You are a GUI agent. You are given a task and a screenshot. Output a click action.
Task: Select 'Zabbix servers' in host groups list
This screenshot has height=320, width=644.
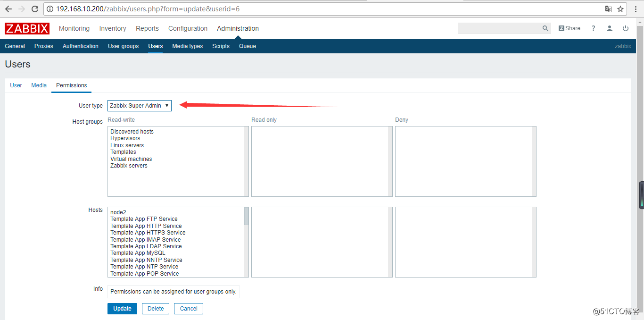click(129, 166)
